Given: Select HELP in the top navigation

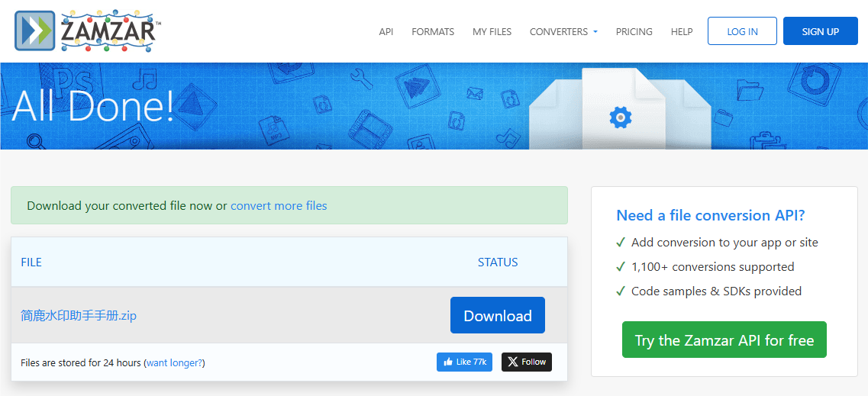Looking at the screenshot, I should pos(682,31).
